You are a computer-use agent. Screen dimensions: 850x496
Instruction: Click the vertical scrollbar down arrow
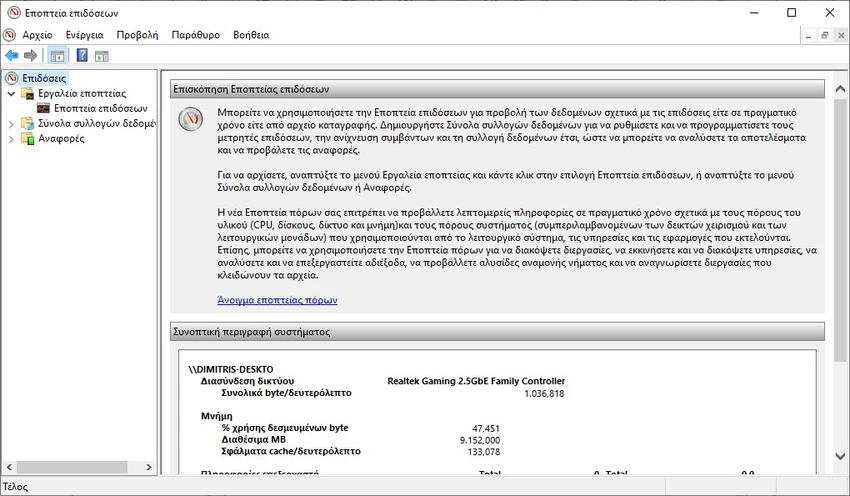(x=840, y=456)
